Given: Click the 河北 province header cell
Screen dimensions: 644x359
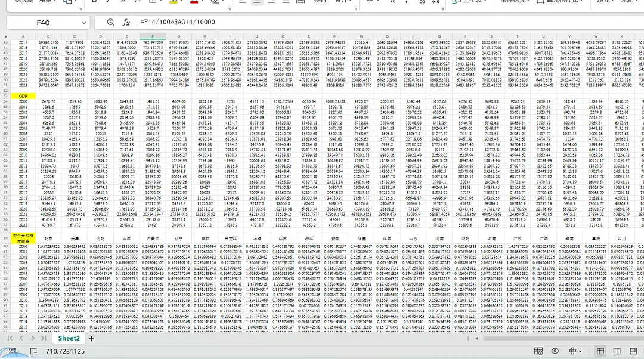Looking at the screenshot, I should click(101, 238).
